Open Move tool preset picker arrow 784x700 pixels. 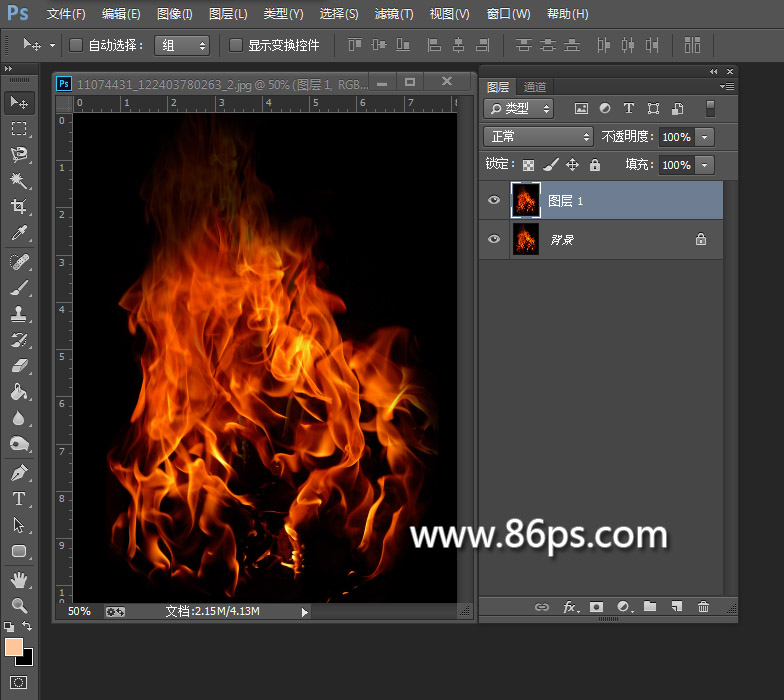click(x=52, y=46)
